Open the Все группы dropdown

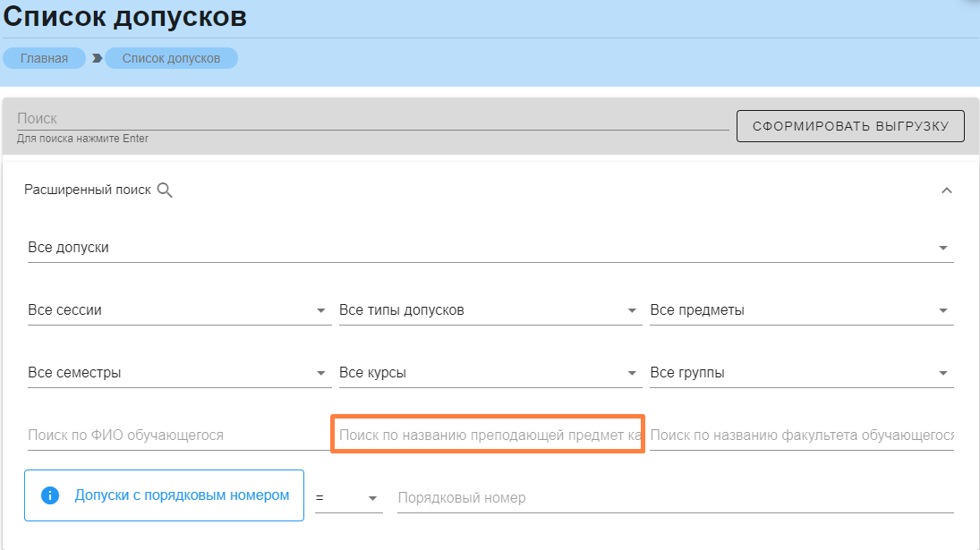click(x=800, y=373)
